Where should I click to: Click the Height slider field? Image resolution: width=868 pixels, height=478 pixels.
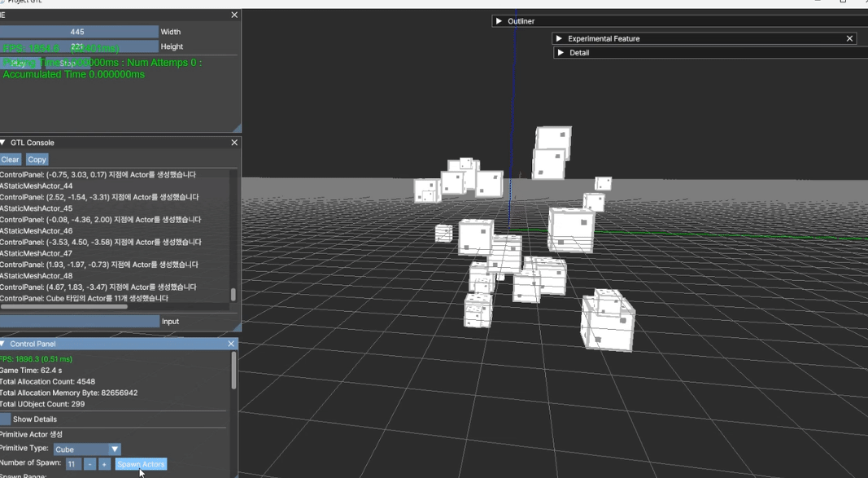[x=79, y=46]
